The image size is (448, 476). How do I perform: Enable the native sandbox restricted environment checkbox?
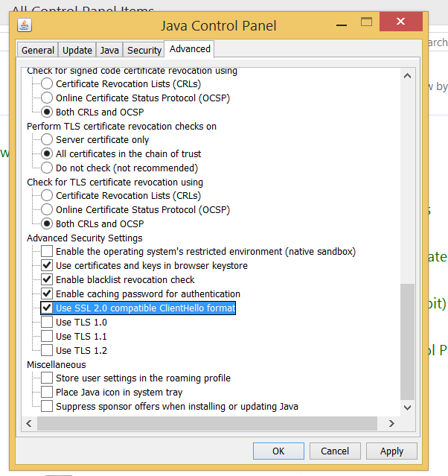click(47, 251)
